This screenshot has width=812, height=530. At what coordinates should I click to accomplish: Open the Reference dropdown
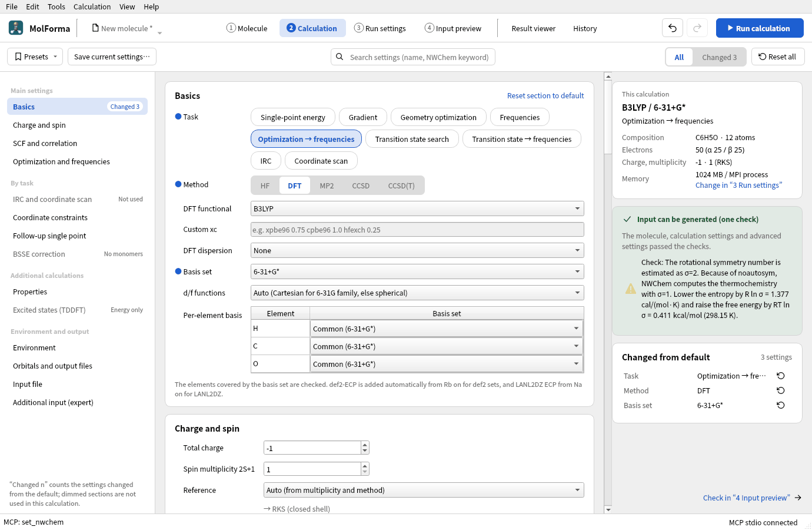(424, 490)
